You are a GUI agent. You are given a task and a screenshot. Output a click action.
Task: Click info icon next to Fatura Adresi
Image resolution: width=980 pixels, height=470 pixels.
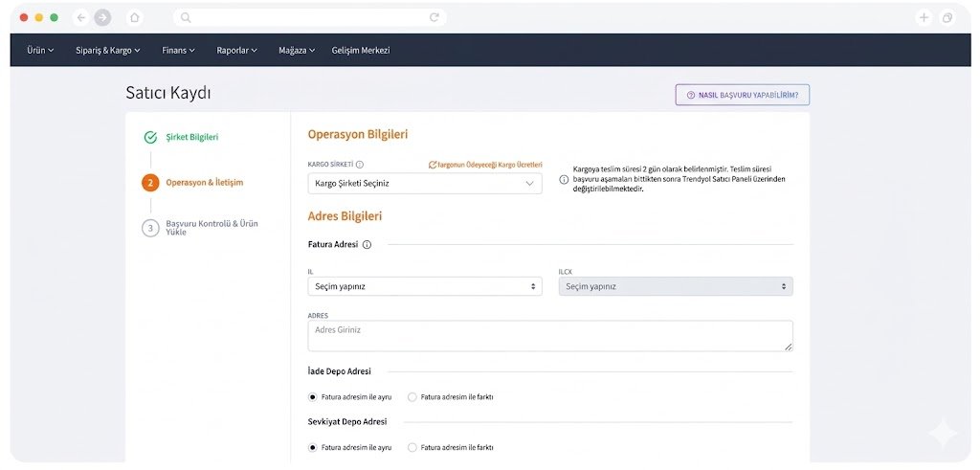click(367, 245)
